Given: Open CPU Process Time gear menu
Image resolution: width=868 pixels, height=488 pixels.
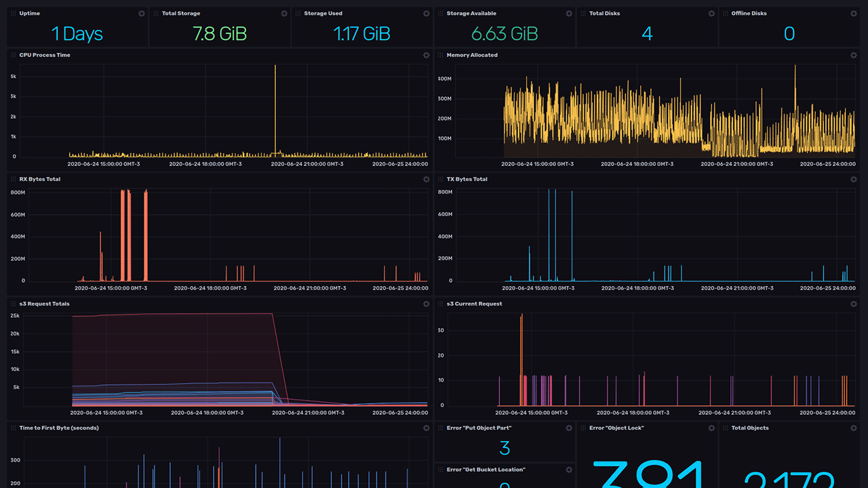Looking at the screenshot, I should pyautogui.click(x=427, y=56).
